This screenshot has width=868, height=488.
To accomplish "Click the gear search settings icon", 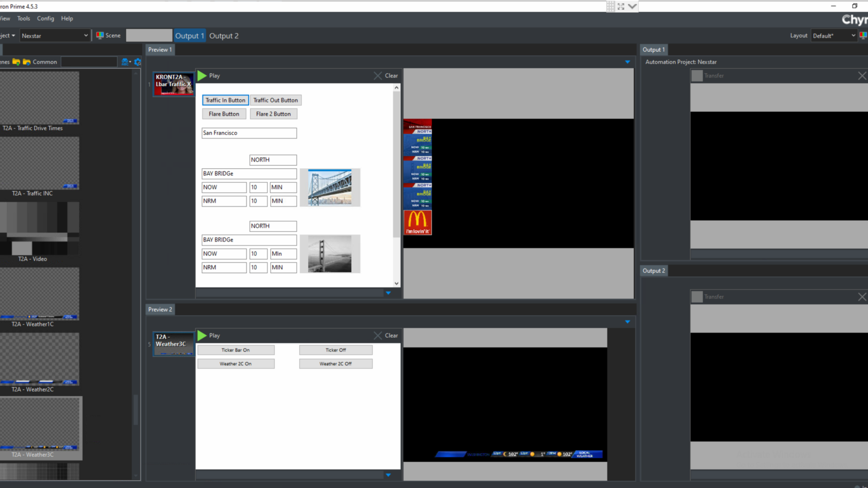I will coord(137,62).
